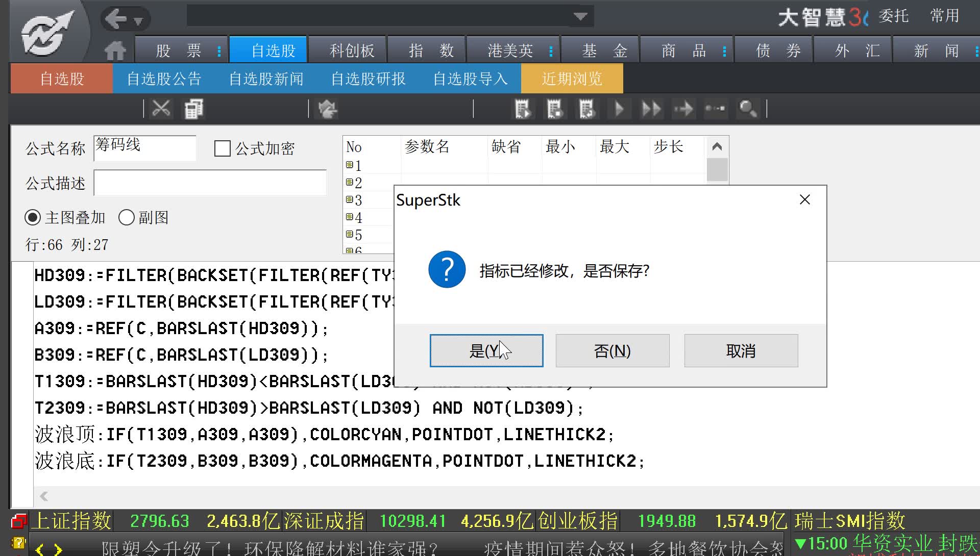Go to the home page icon

115,51
